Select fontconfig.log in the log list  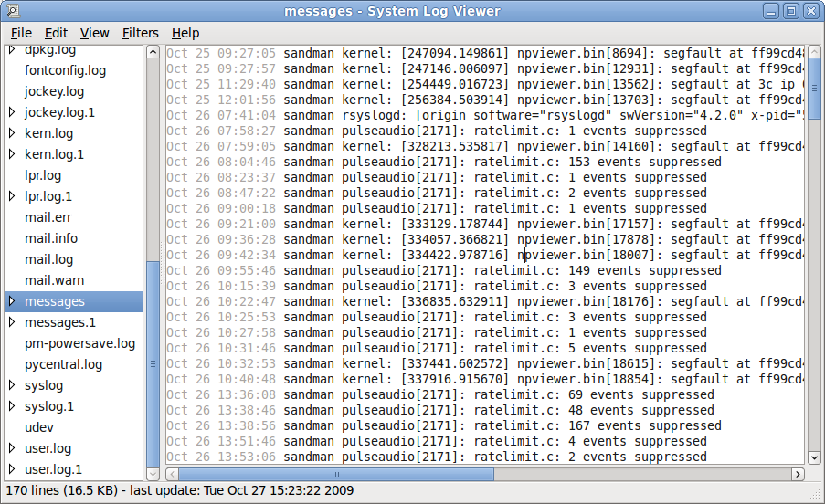pos(65,70)
